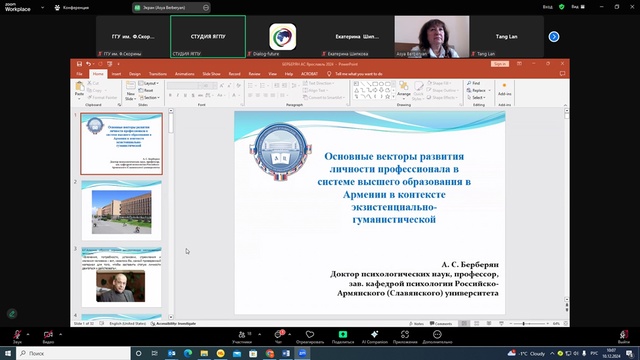Toggle text Shadow in Font group

tap(193, 96)
